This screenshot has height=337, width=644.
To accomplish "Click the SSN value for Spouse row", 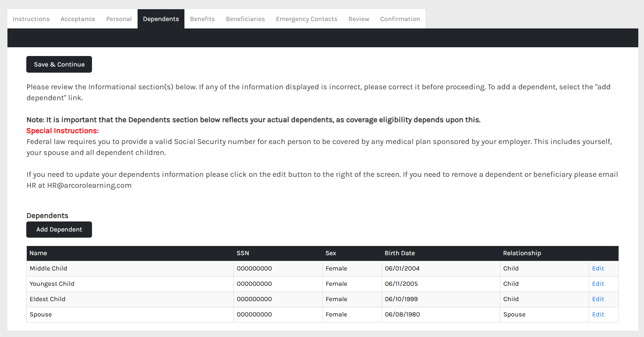I will pyautogui.click(x=254, y=314).
